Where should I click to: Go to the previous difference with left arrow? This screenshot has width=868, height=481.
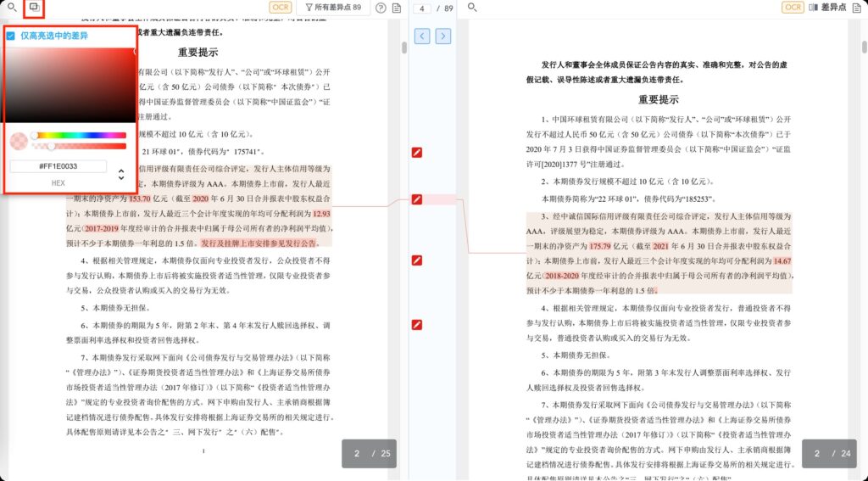[422, 36]
